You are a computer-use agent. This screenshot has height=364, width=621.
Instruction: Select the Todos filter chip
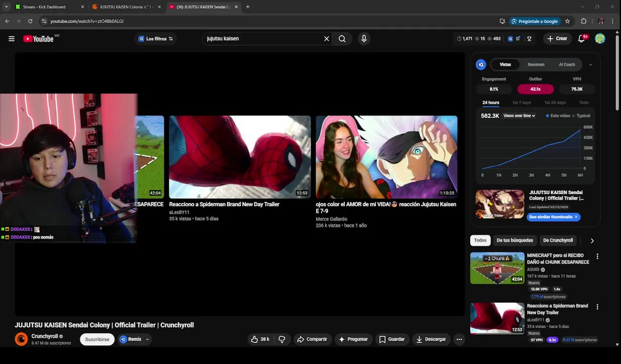click(x=480, y=240)
